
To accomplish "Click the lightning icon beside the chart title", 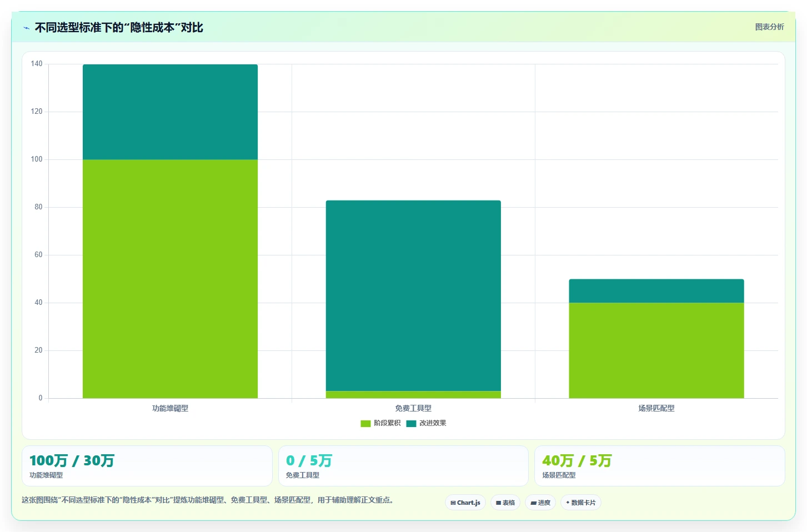I will 26,28.
